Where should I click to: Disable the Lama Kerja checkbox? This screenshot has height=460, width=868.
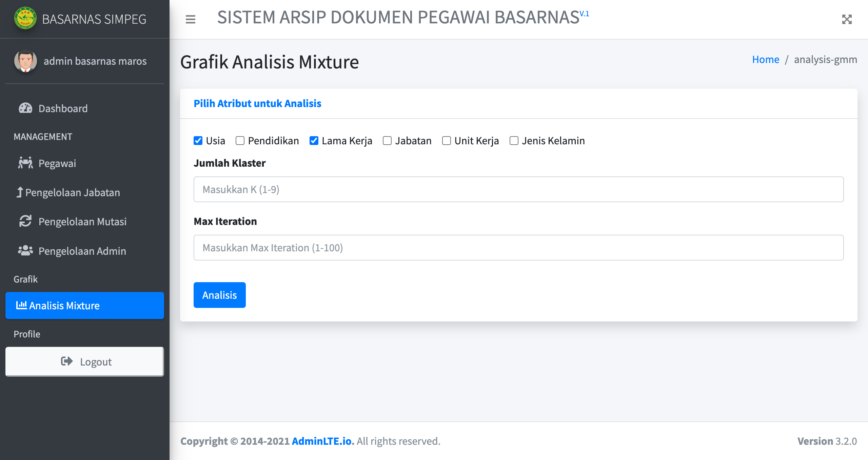(x=314, y=141)
